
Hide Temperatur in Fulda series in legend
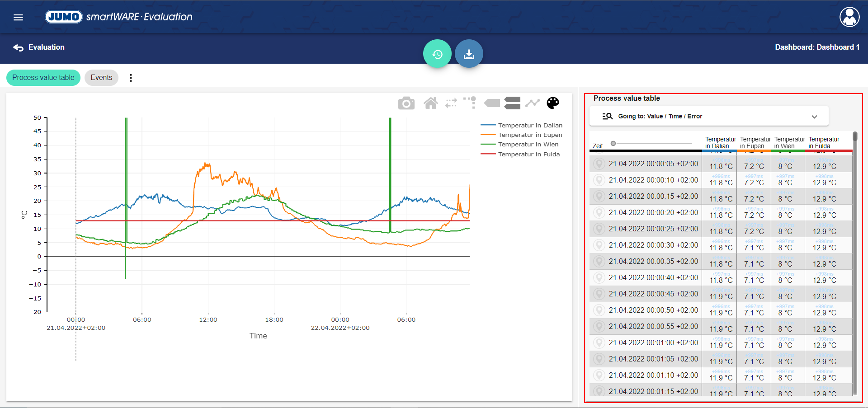click(x=528, y=154)
